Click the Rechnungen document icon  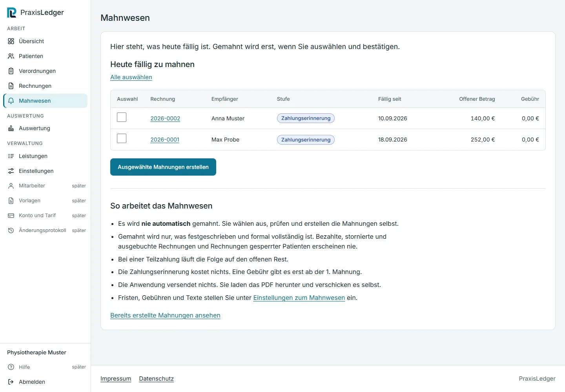(11, 86)
